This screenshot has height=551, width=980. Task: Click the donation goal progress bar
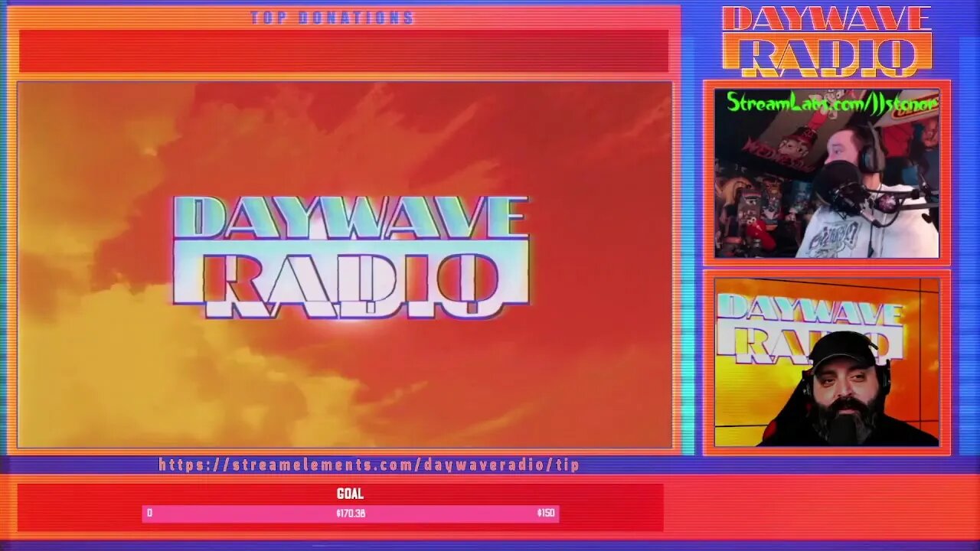coord(351,514)
